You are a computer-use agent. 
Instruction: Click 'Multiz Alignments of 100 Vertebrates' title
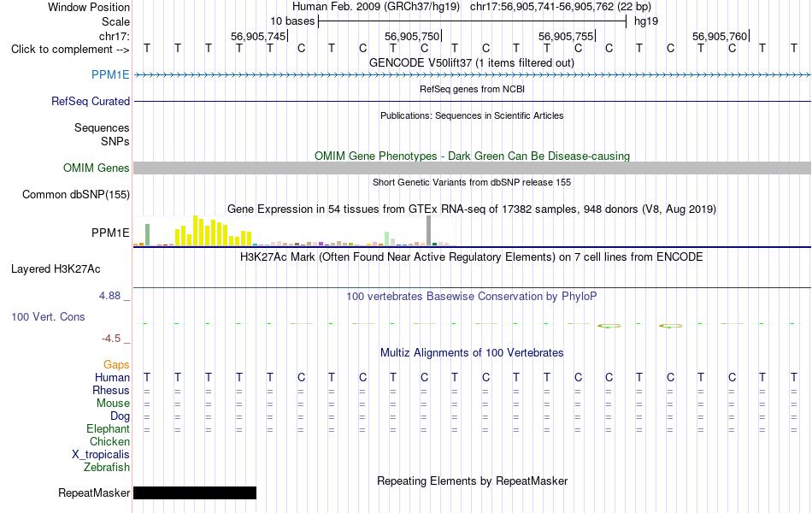coord(472,353)
